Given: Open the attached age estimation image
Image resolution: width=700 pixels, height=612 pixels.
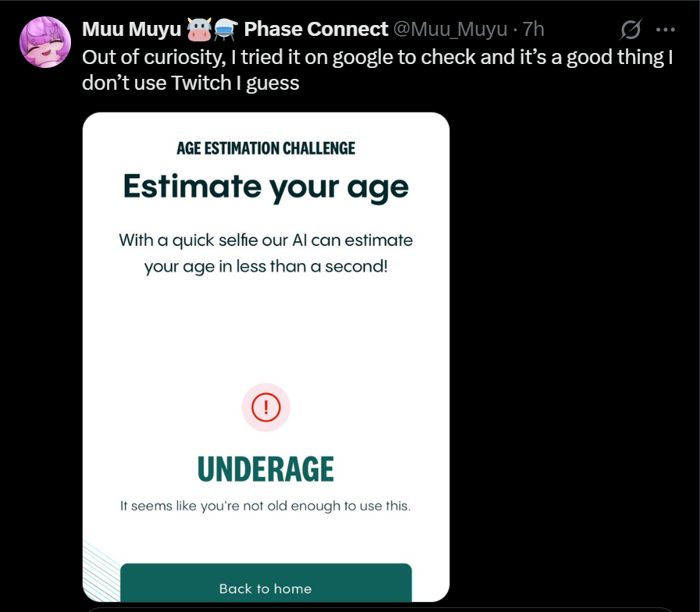Looking at the screenshot, I should [266, 357].
